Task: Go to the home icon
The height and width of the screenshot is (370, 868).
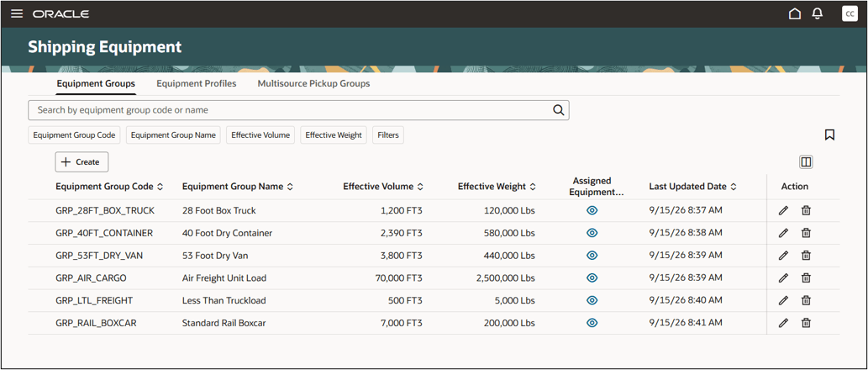Action: click(x=794, y=13)
